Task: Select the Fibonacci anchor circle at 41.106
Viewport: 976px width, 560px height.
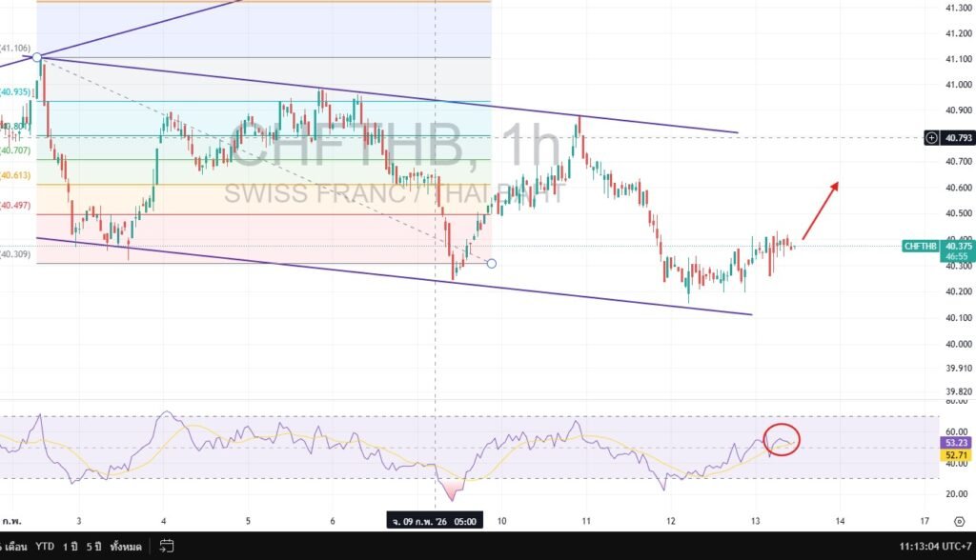Action: (37, 58)
